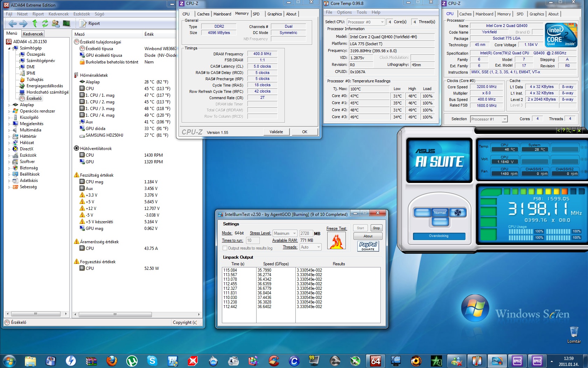Open About in IntelBurnTest
The width and height of the screenshot is (588, 368).
tap(368, 236)
